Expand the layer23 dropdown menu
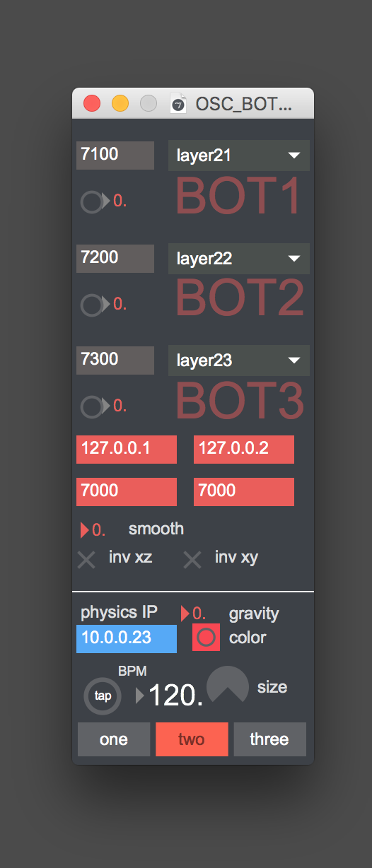 coord(238,360)
